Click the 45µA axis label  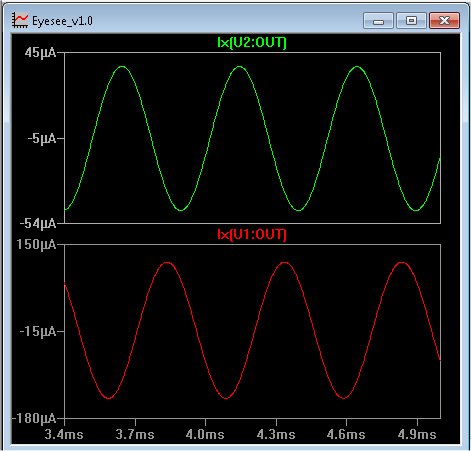[x=40, y=53]
